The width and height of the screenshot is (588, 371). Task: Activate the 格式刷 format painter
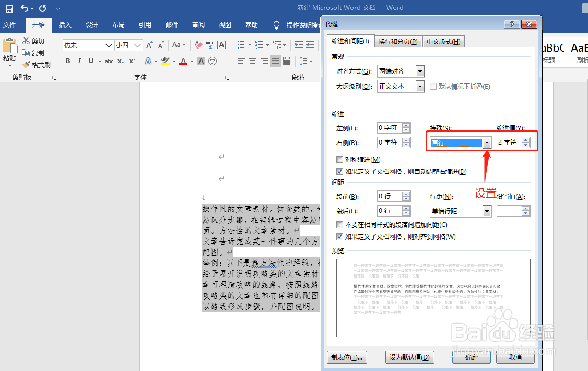click(37, 65)
